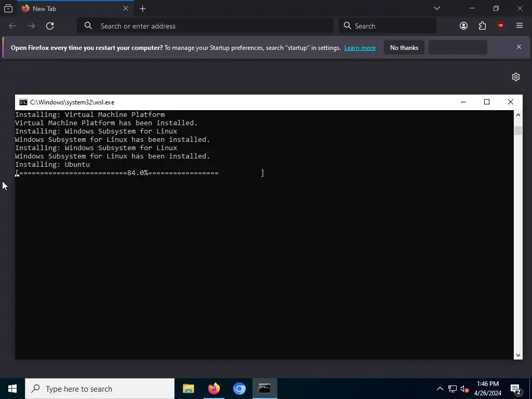
Task: Open the Firefox hamburger menu
Action: (x=519, y=25)
